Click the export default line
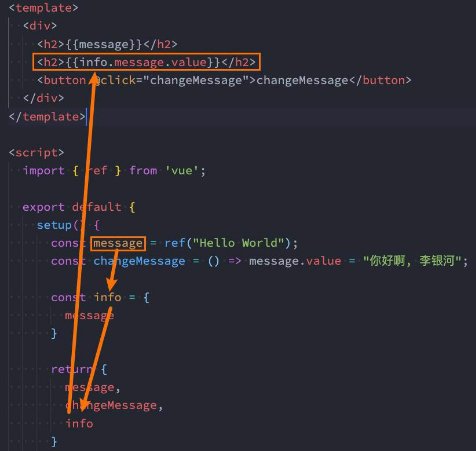This screenshot has width=476, height=451. 79,207
